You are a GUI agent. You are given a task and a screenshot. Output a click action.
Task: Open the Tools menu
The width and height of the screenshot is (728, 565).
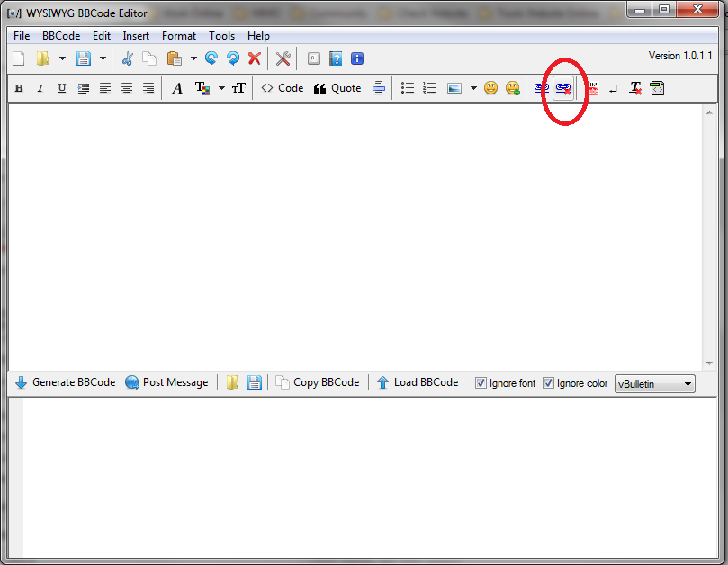222,36
